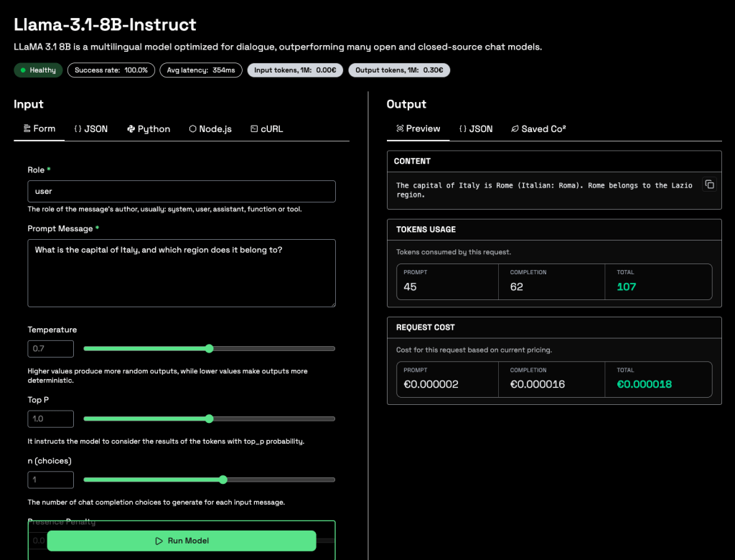Viewport: 735px width, 560px height.
Task: Switch to the Output JSON tab
Action: [x=475, y=129]
